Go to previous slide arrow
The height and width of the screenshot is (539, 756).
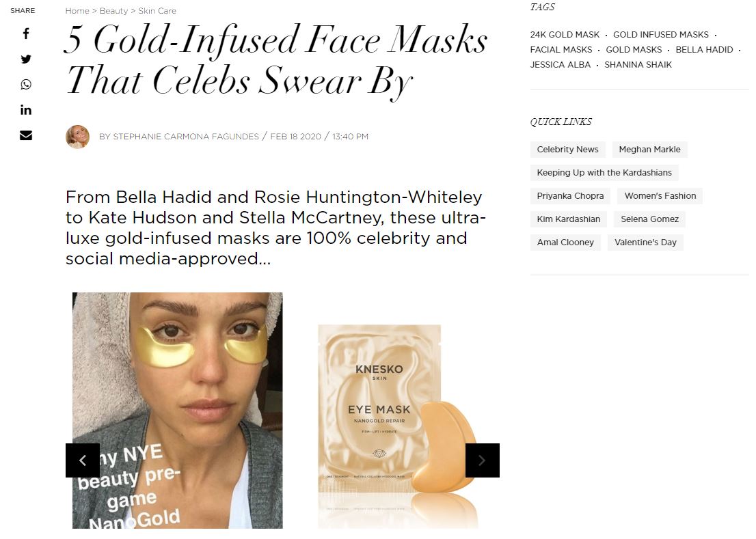click(x=83, y=460)
